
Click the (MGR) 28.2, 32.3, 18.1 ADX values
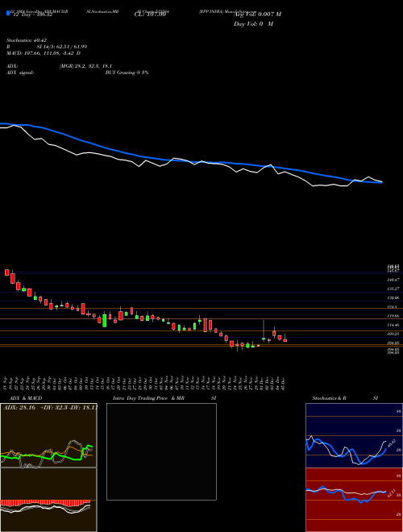click(85, 66)
